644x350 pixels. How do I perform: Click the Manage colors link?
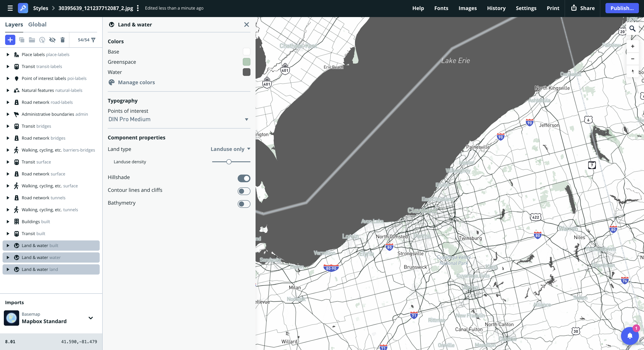[136, 82]
